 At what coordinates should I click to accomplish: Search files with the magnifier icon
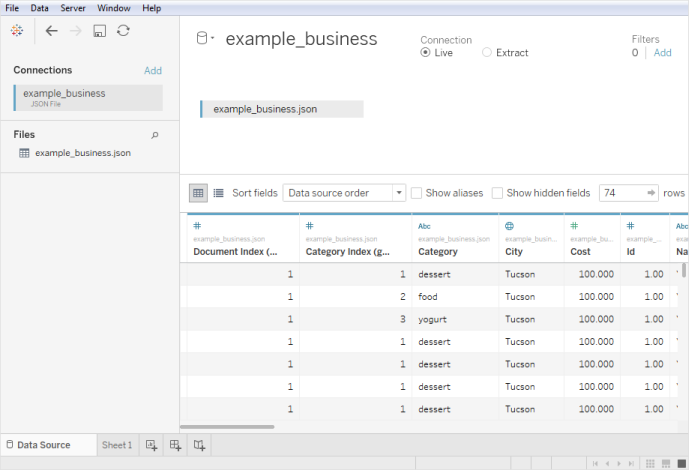coord(155,135)
